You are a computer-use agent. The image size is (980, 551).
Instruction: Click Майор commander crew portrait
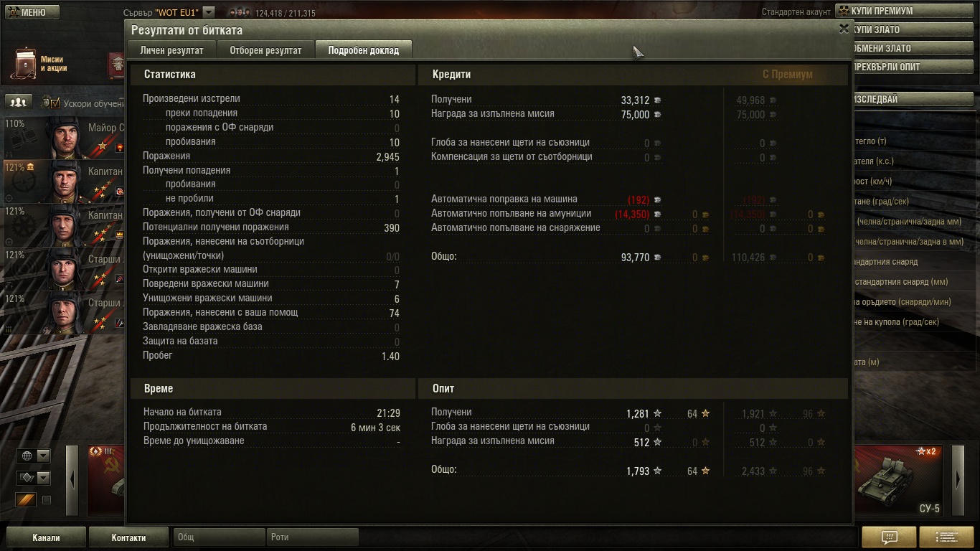[x=63, y=137]
